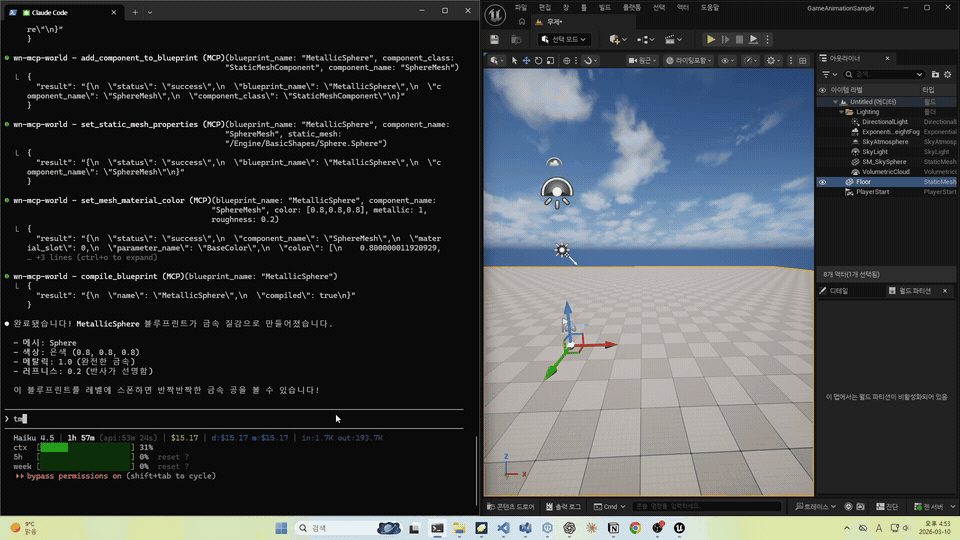Select VolumetricCloud in the outliner
Image resolution: width=960 pixels, height=540 pixels.
coord(887,172)
